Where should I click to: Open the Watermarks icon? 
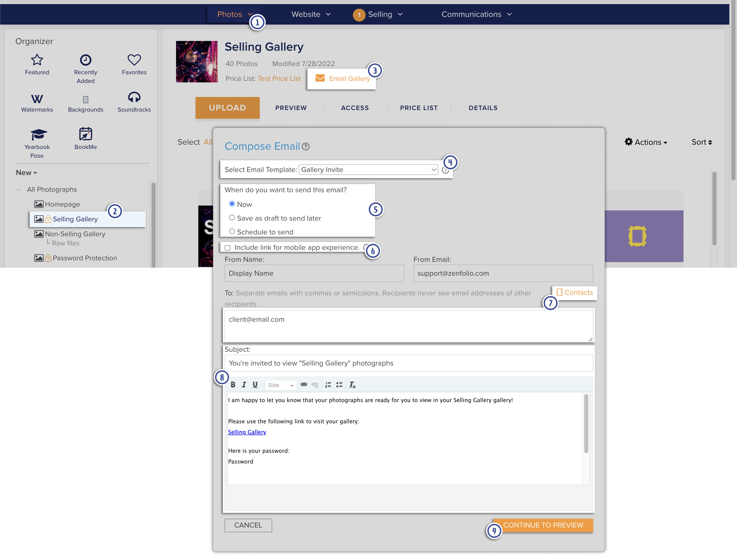(37, 99)
